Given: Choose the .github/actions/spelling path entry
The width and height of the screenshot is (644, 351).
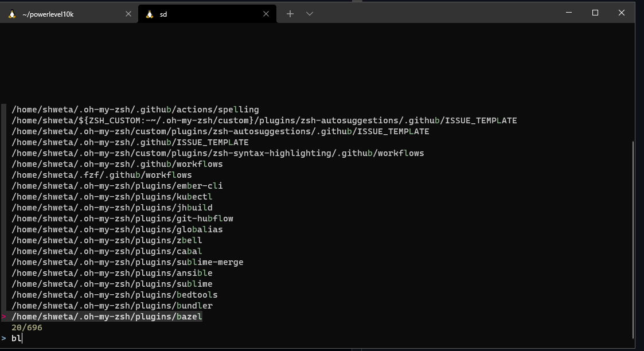Looking at the screenshot, I should 135,110.
